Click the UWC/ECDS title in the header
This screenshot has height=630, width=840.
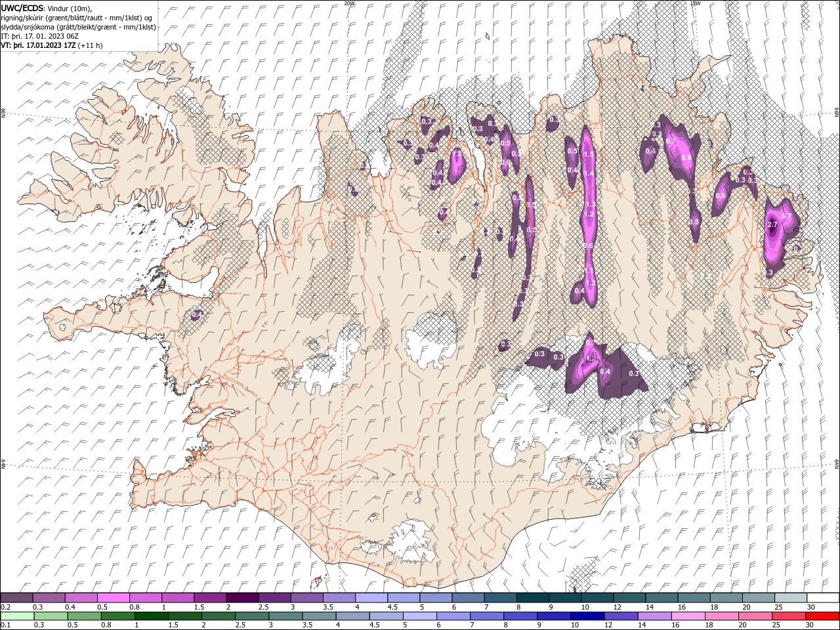click(22, 7)
